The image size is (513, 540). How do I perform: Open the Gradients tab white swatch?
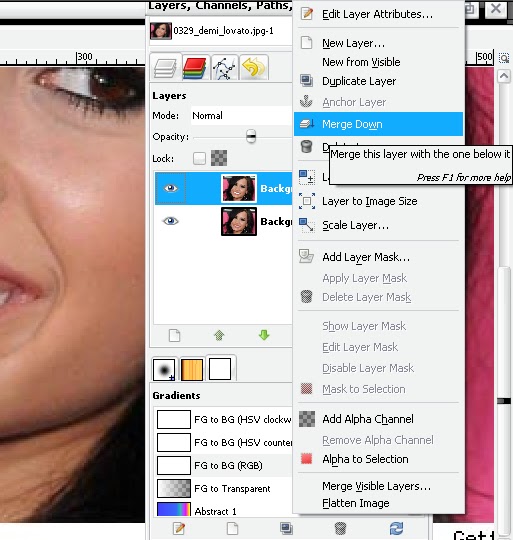tap(220, 369)
